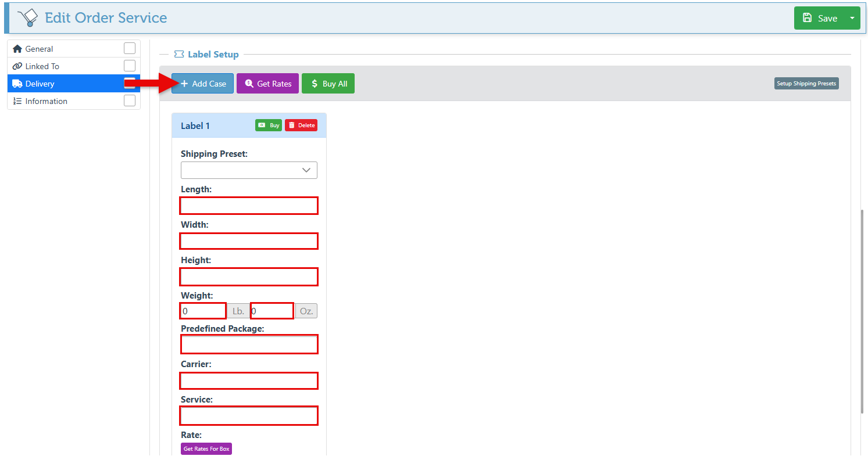Image resolution: width=868 pixels, height=456 pixels.
Task: Switch to the Information section
Action: click(47, 101)
